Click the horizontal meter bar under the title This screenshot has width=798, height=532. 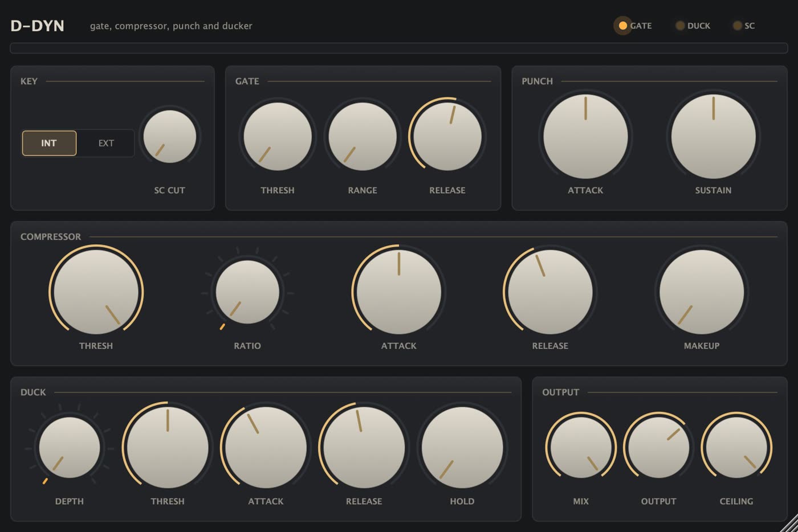(399, 48)
